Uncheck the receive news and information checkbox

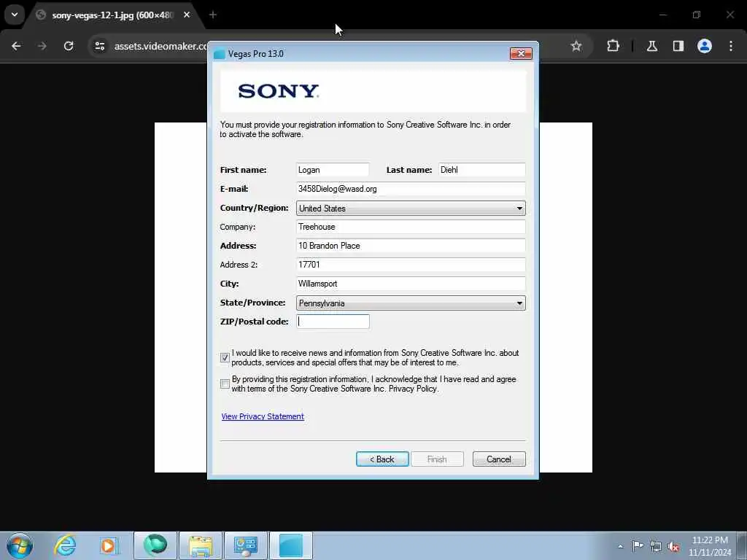[x=225, y=357]
